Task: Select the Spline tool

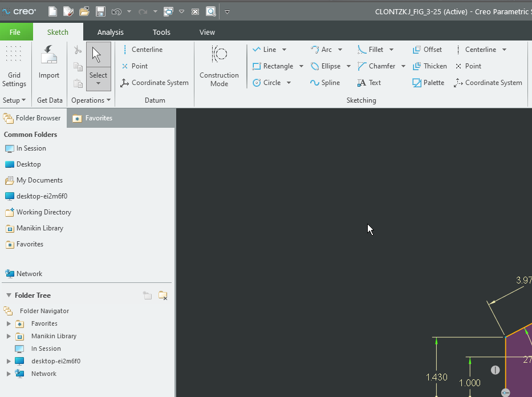Action: [x=325, y=82]
